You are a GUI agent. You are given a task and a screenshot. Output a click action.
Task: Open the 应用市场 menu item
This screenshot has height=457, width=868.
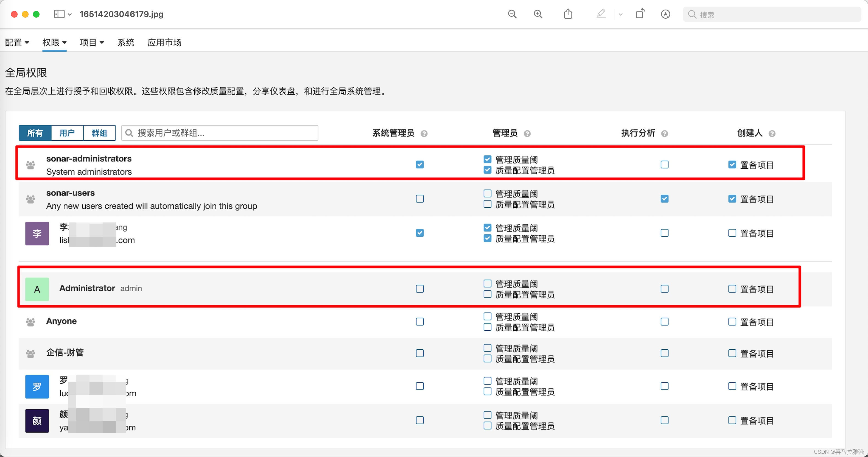164,43
